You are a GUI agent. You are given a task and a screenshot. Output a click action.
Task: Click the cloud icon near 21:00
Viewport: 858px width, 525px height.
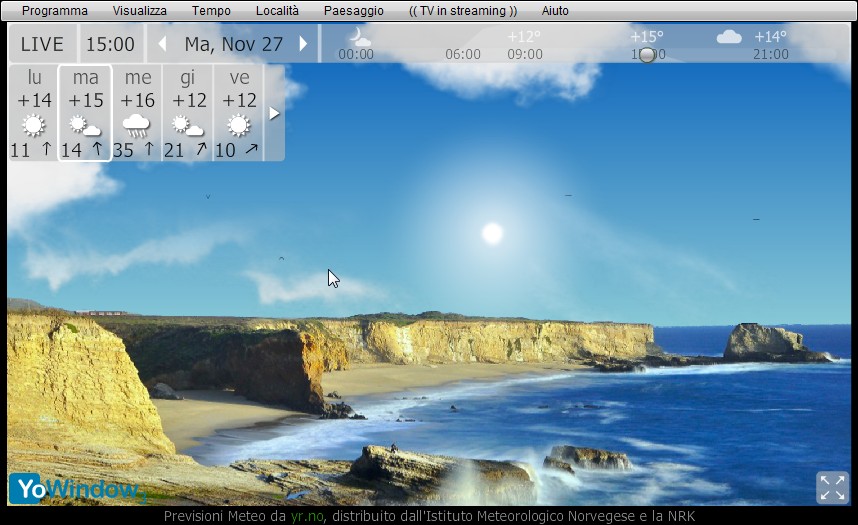729,37
